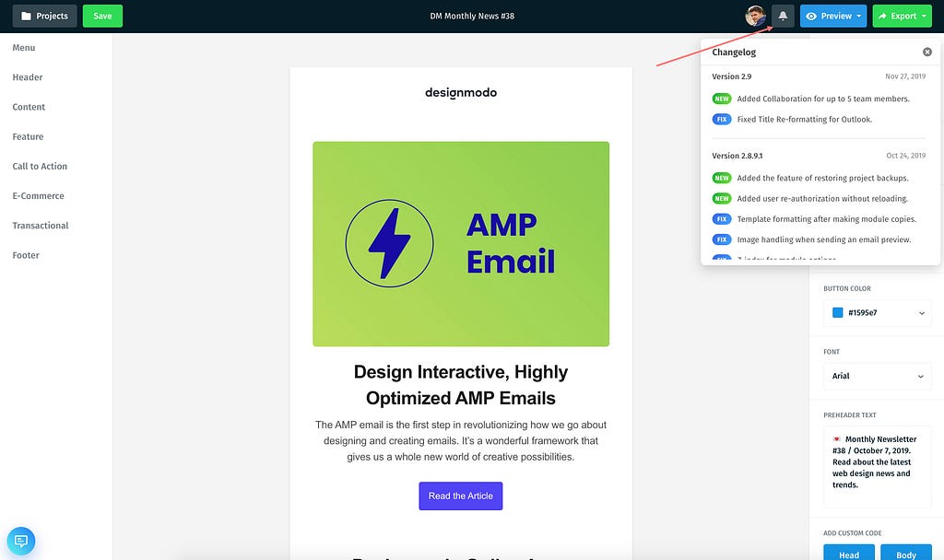
Task: Select the E-Commerce modules category
Action: click(x=39, y=195)
